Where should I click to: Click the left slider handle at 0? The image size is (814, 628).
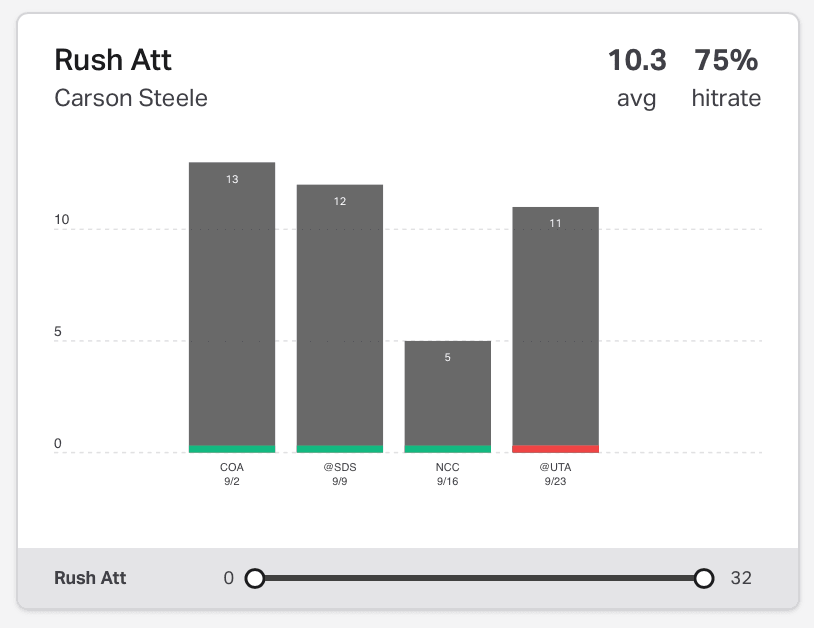(x=255, y=578)
